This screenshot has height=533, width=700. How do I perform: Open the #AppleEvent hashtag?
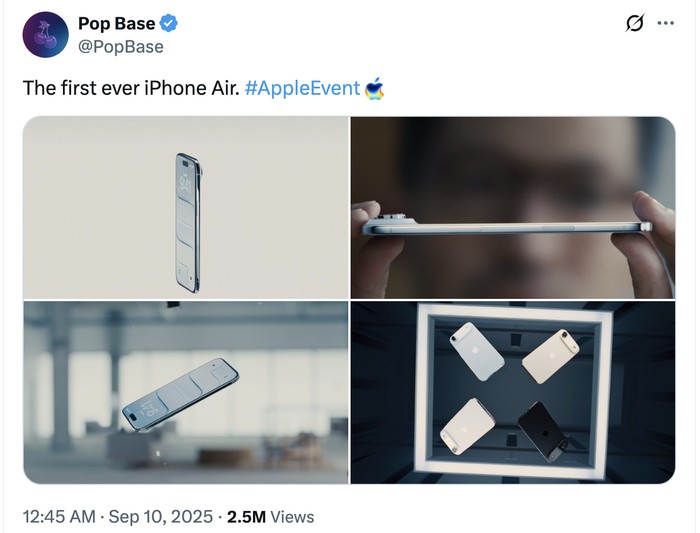point(302,88)
